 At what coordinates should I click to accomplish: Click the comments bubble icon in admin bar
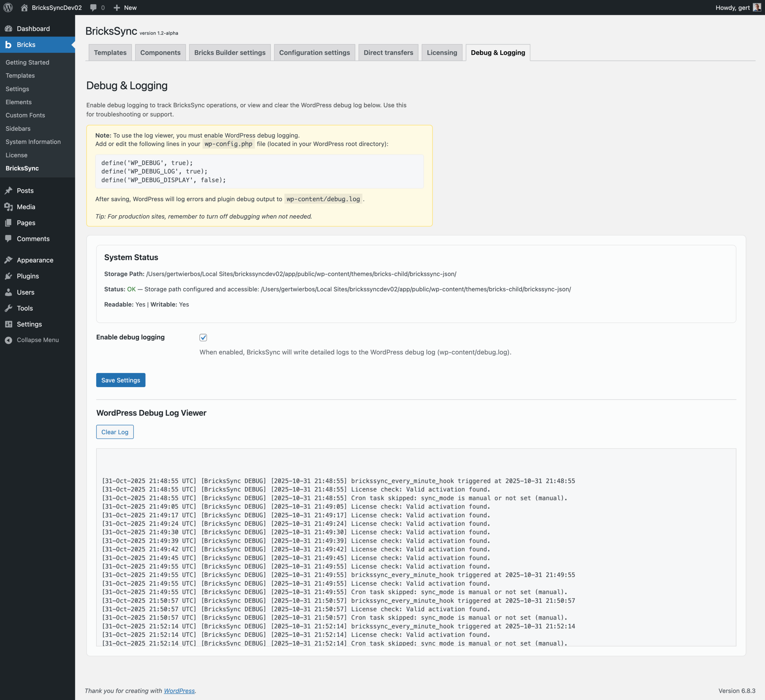93,7
